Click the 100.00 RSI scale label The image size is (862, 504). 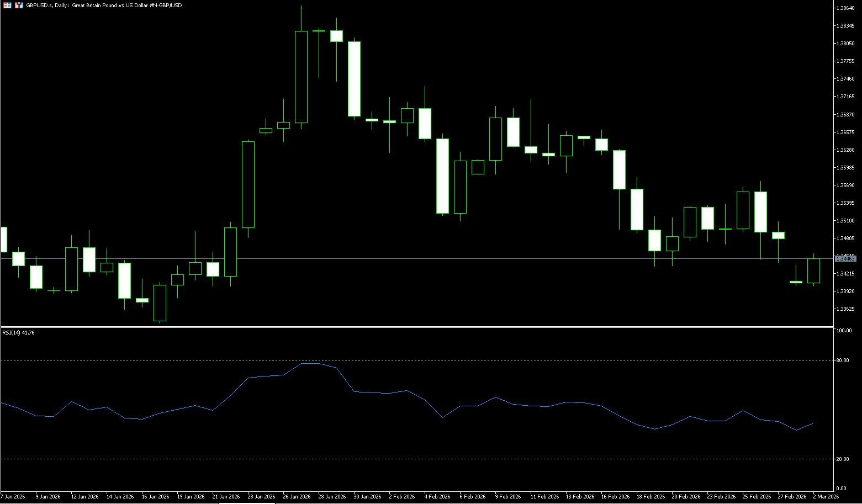coord(844,331)
